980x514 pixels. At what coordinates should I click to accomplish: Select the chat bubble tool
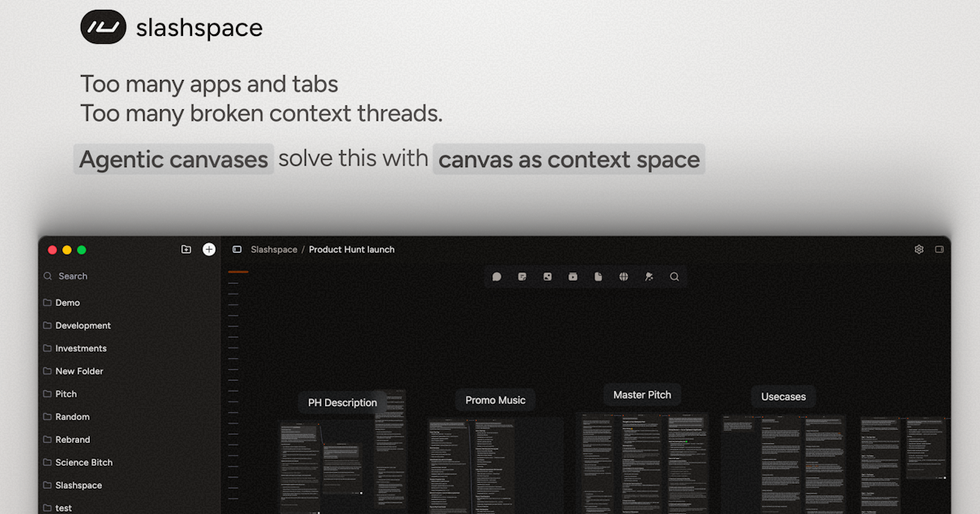coord(497,277)
